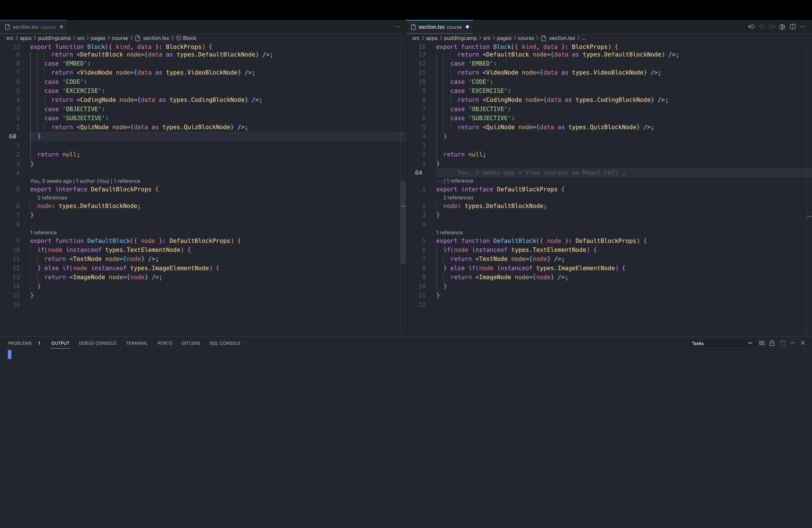Open the GitLens panel tab

(x=191, y=343)
